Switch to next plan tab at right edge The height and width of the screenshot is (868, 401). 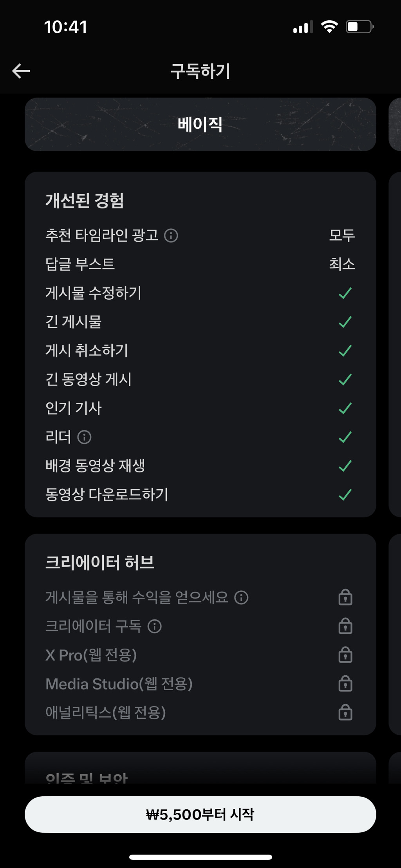[395, 125]
